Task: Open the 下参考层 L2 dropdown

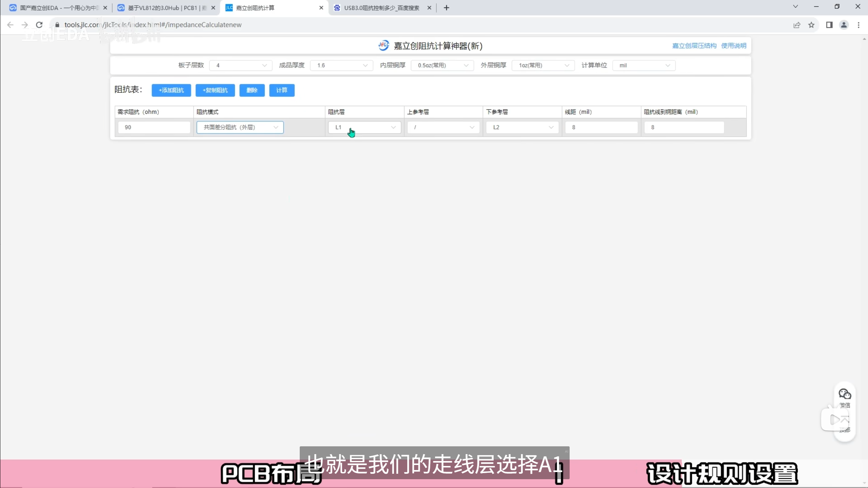Action: (x=522, y=127)
